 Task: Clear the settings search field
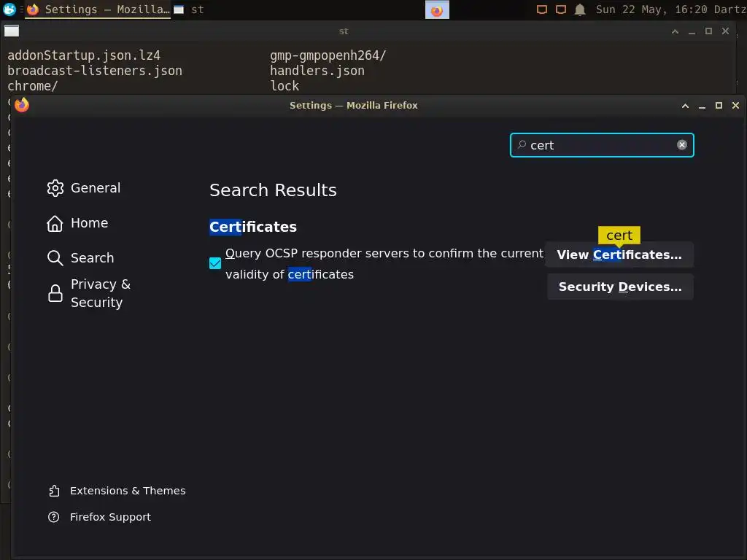pyautogui.click(x=682, y=145)
